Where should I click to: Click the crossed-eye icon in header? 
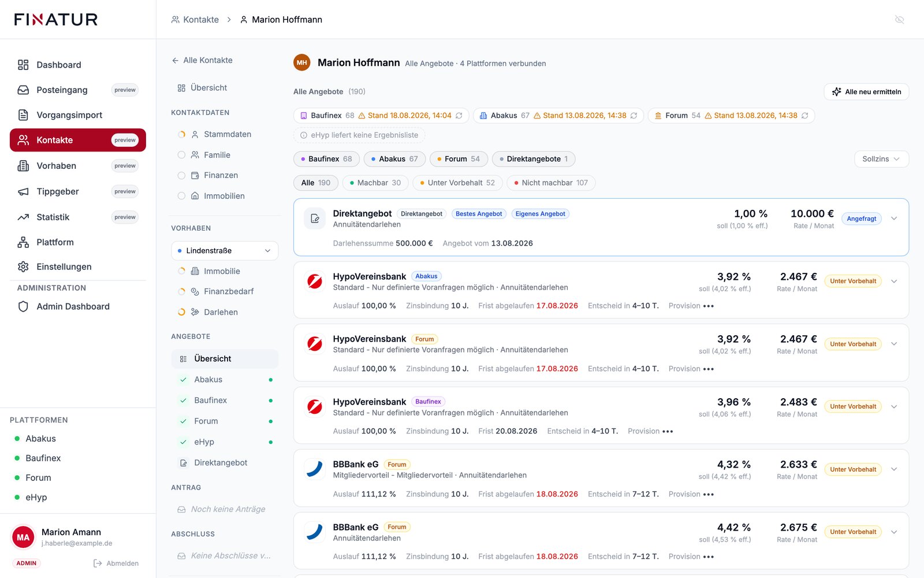pyautogui.click(x=899, y=20)
